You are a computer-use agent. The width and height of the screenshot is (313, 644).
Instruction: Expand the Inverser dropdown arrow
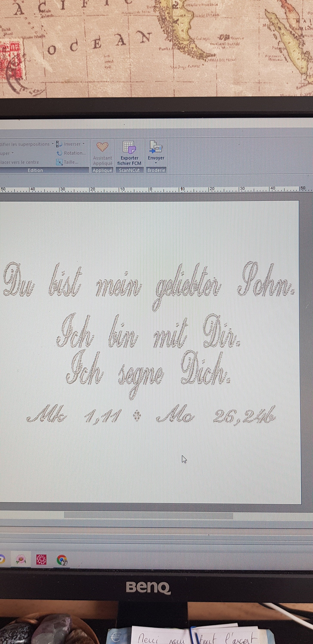click(x=84, y=144)
